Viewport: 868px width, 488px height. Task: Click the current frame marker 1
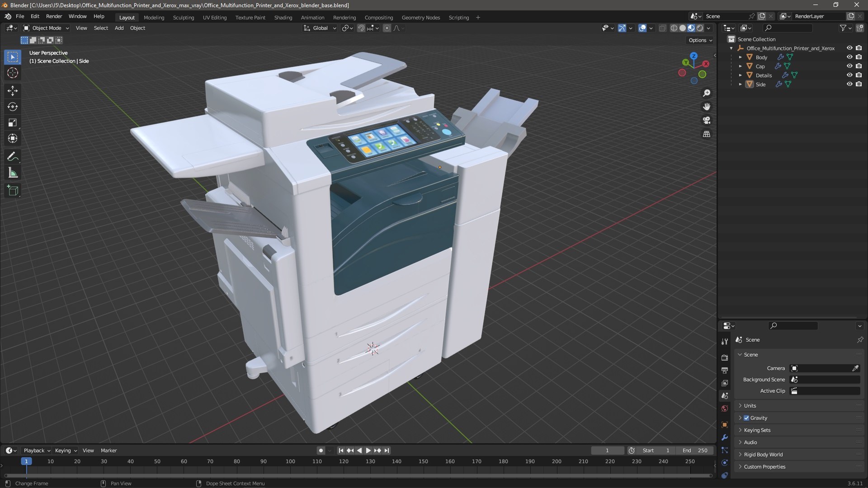coord(26,461)
